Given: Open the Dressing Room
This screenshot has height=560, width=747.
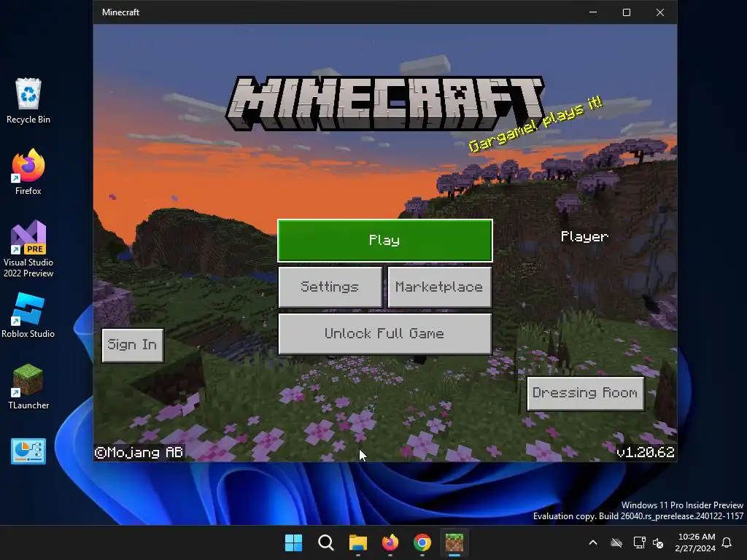Looking at the screenshot, I should pos(586,393).
